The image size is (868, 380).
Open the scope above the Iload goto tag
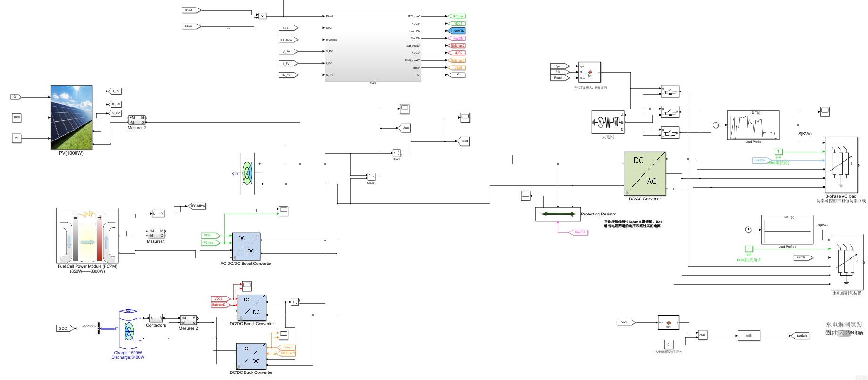pos(465,117)
